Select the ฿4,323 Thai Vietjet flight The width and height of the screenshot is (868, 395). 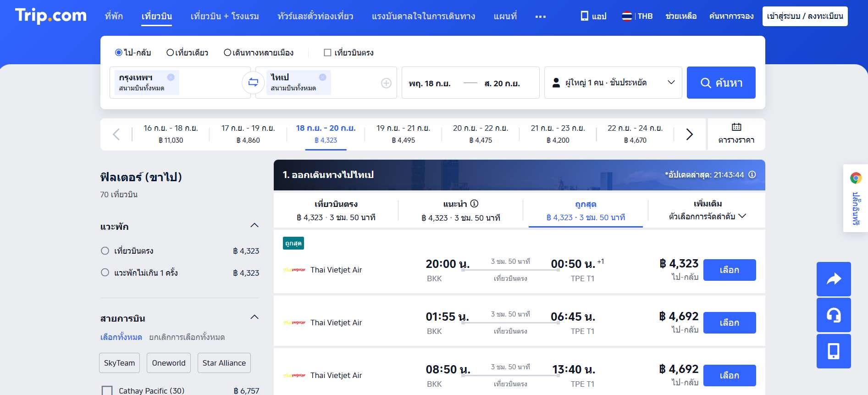click(x=729, y=270)
